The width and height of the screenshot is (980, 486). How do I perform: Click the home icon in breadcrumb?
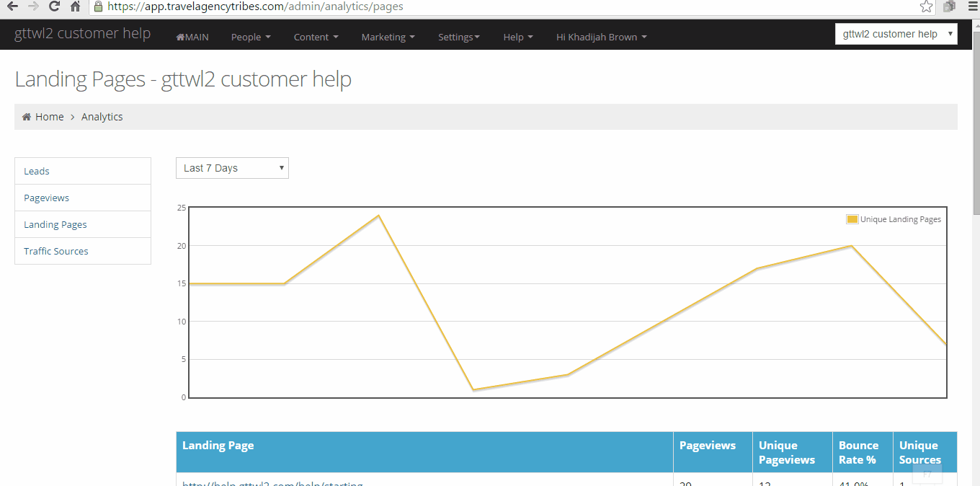click(27, 117)
